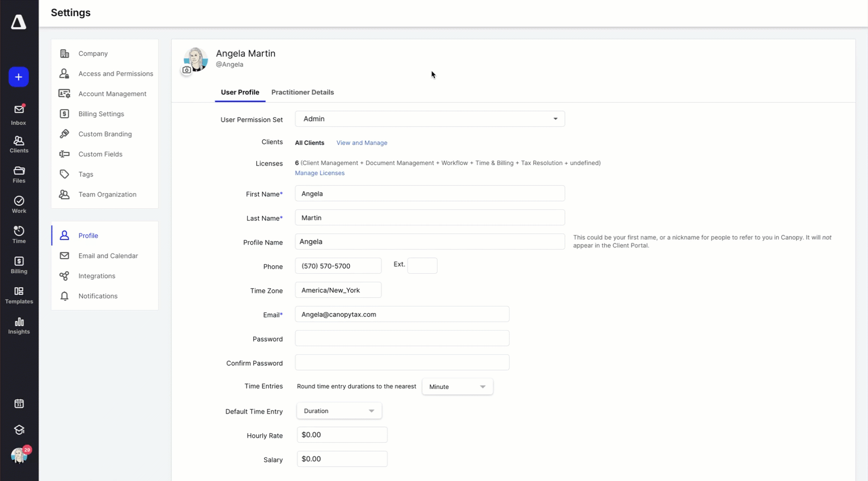Viewport: 868px width, 481px height.
Task: Open the Inbox from sidebar
Action: (x=19, y=115)
